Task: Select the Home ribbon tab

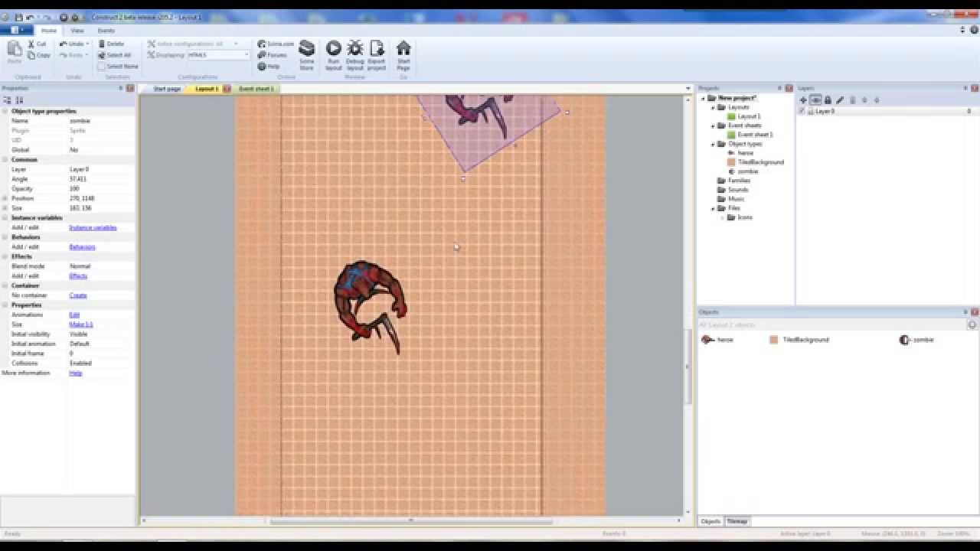Action: 49,31
